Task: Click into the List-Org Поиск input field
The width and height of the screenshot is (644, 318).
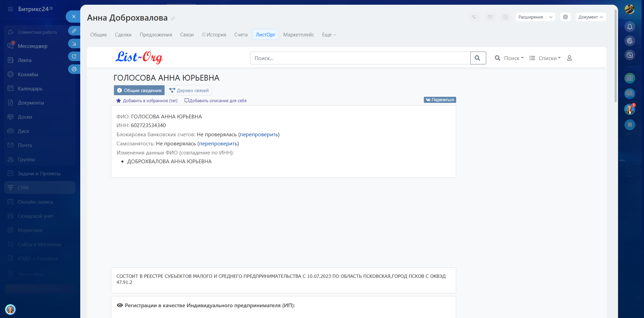Action: (x=360, y=58)
